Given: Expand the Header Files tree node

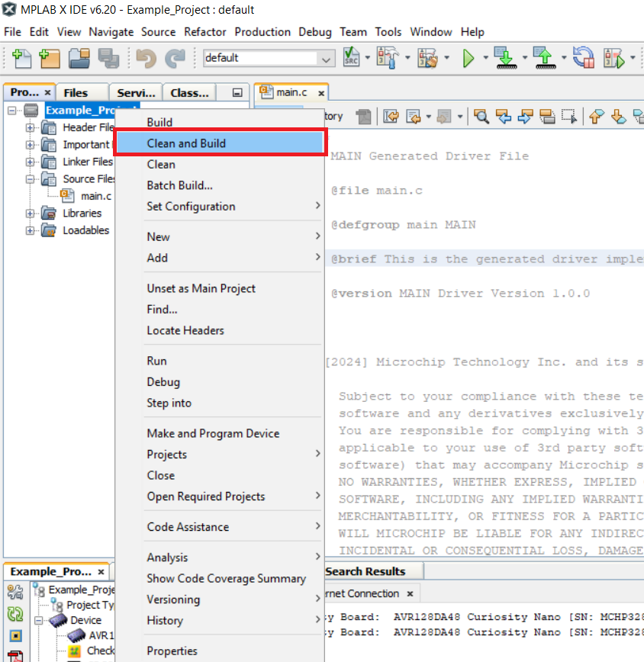Looking at the screenshot, I should point(30,127).
